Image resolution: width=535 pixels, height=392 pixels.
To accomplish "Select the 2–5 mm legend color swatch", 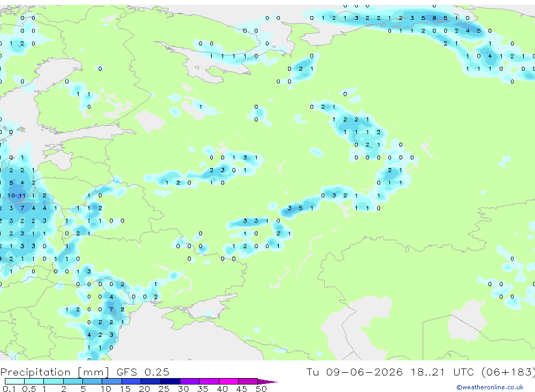I will [73, 381].
